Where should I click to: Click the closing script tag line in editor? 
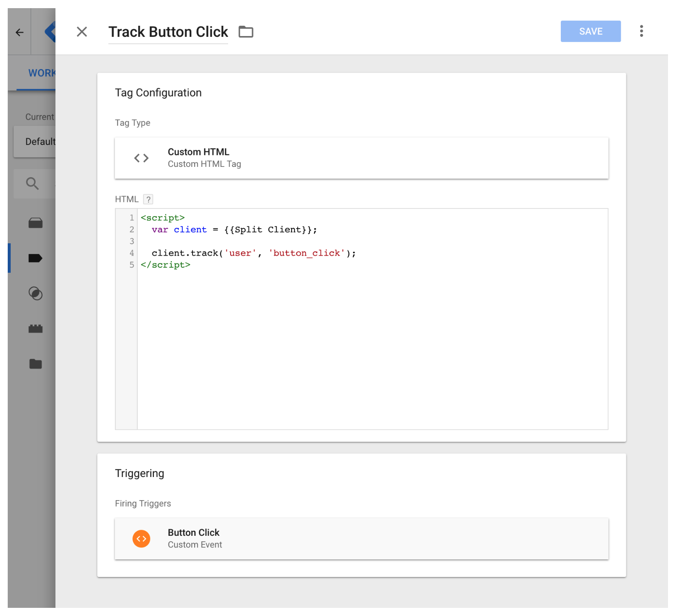[x=165, y=265]
